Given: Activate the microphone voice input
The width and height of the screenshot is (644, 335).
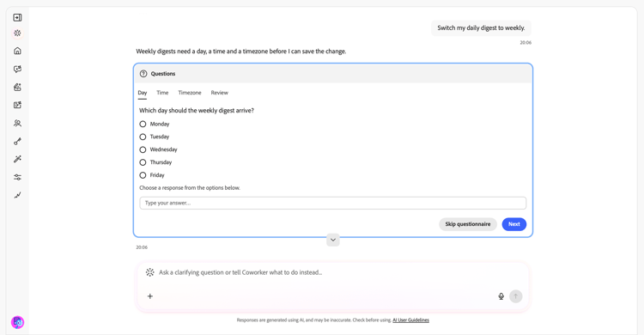Looking at the screenshot, I should pos(501,296).
